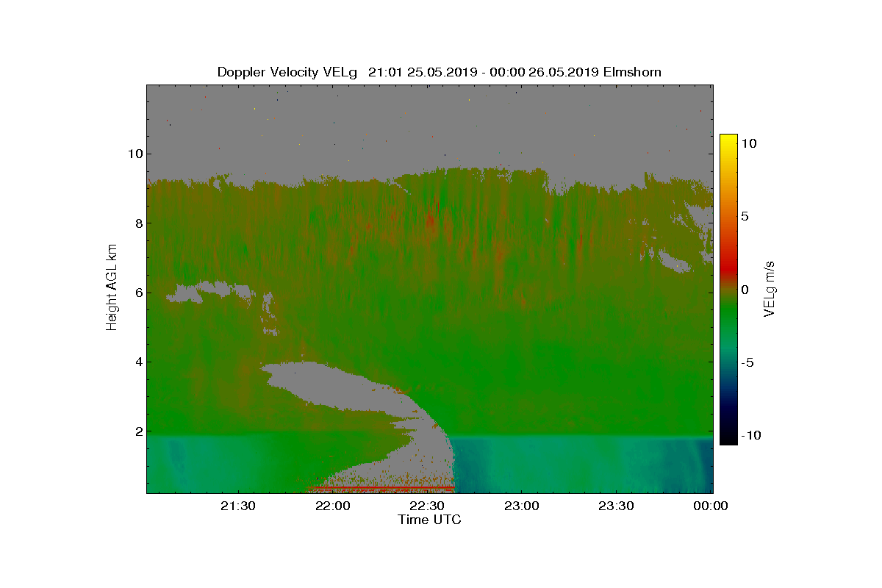Click the black bottom of the colorbar
Viewport: 882px width, 588px height.
pos(728,437)
